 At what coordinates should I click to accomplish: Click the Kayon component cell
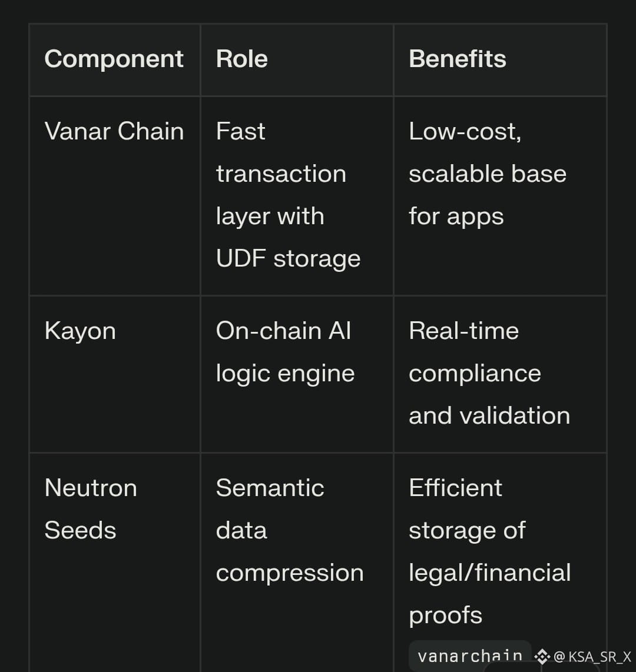tap(80, 331)
